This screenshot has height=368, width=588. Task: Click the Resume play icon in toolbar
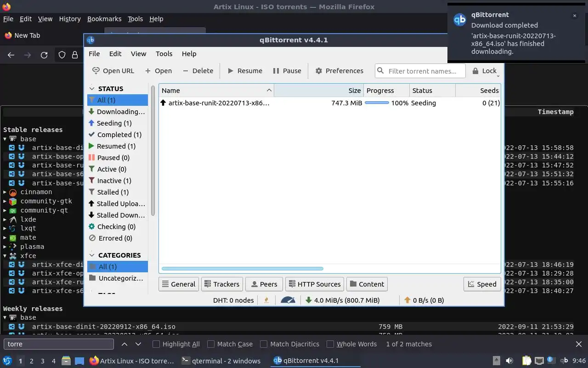click(x=230, y=71)
